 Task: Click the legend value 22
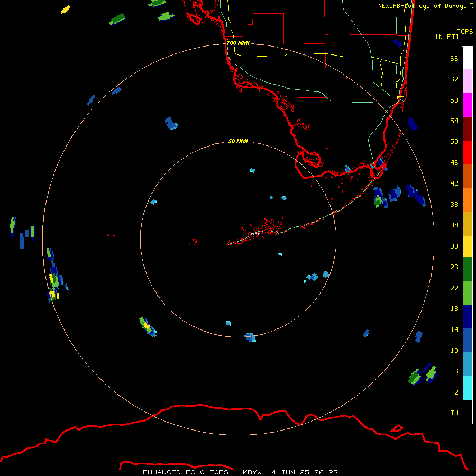454,288
